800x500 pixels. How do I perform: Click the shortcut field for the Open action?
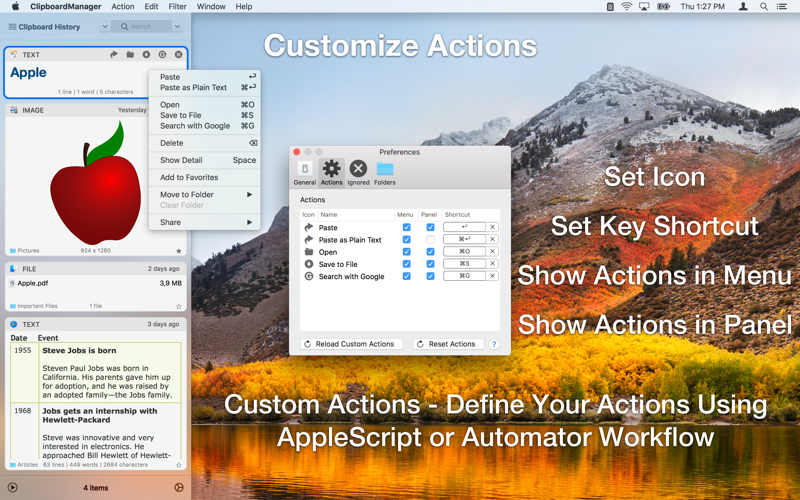(464, 252)
